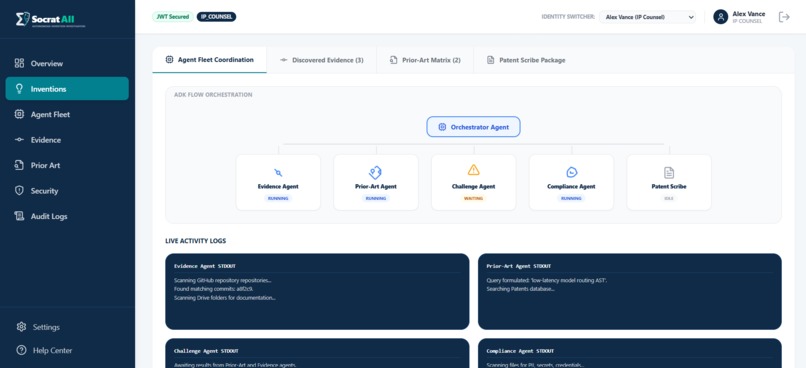
Task: Click the Compliance Agent icon card
Action: tap(571, 182)
